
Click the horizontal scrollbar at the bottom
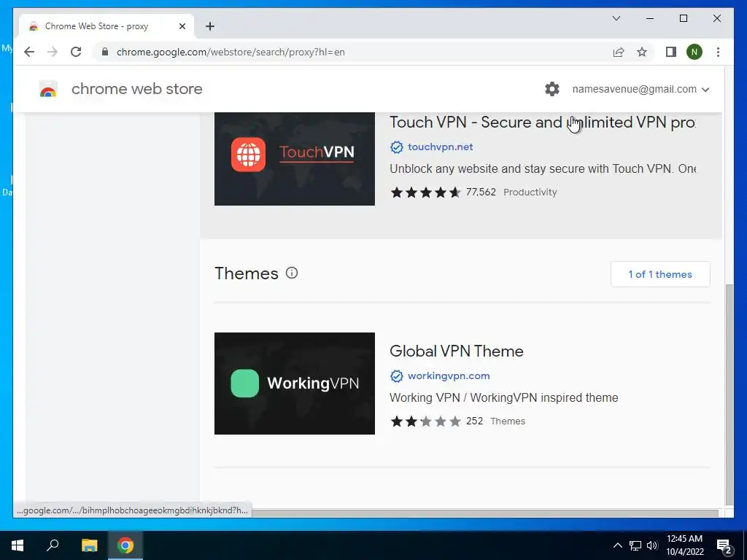click(485, 513)
